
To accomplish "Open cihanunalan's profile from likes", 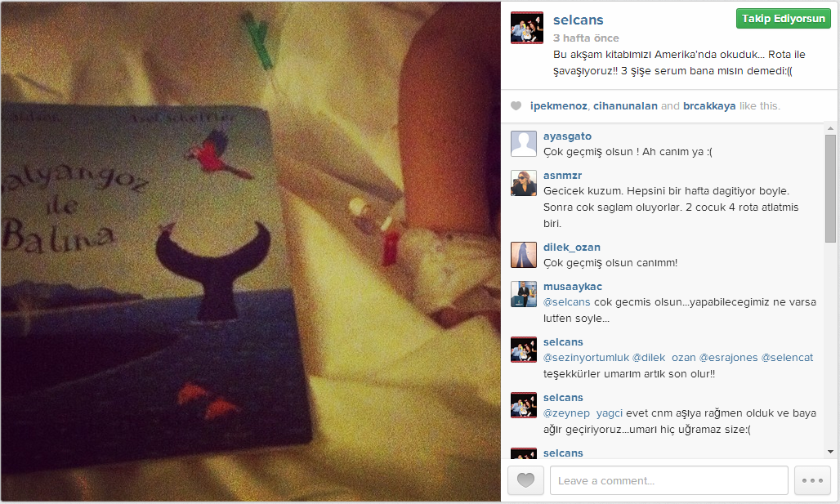I will (625, 106).
